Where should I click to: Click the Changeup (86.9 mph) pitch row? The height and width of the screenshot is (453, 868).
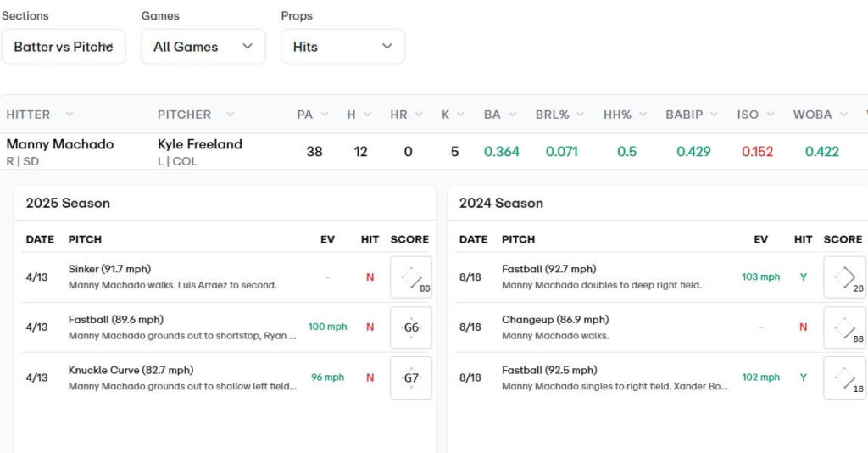(x=660, y=327)
